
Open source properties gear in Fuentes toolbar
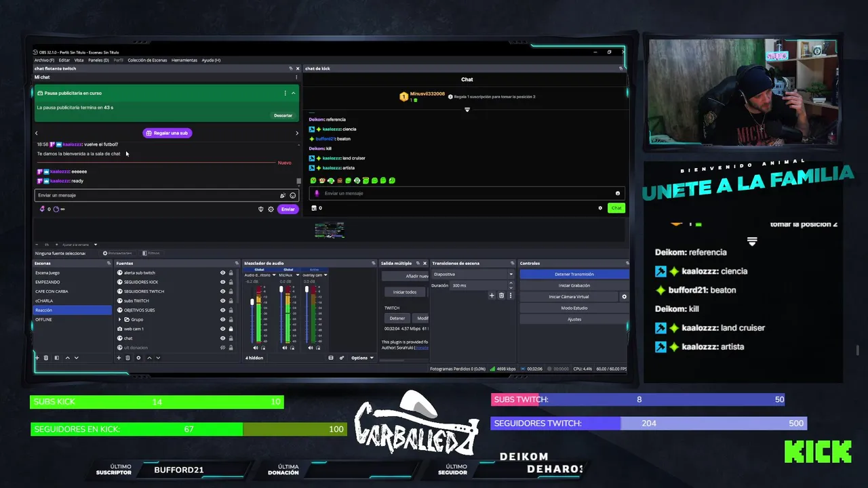[x=138, y=358]
